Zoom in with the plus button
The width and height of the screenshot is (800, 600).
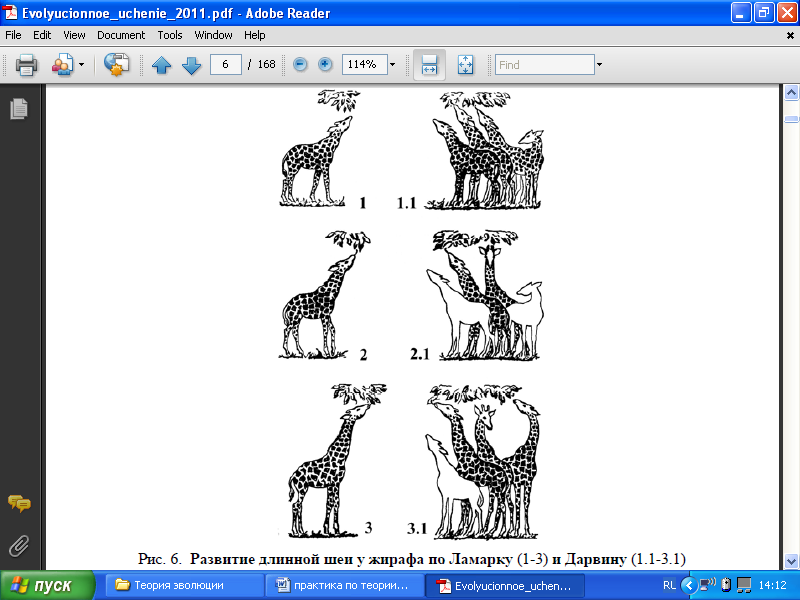click(x=325, y=64)
